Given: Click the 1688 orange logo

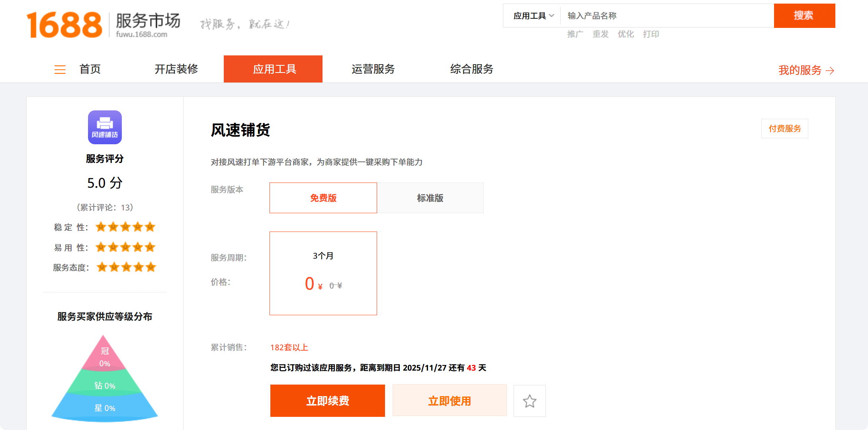Looking at the screenshot, I should pyautogui.click(x=65, y=25).
